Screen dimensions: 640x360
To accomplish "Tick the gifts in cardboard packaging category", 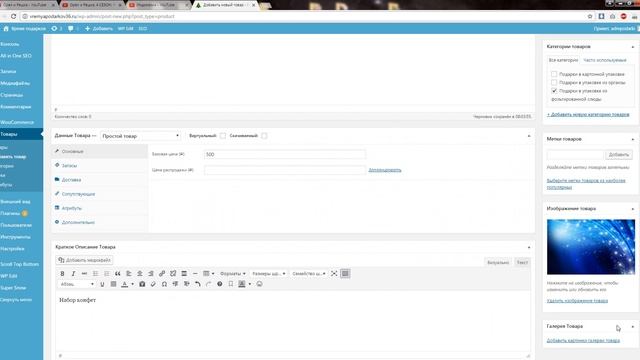I will pyautogui.click(x=554, y=74).
